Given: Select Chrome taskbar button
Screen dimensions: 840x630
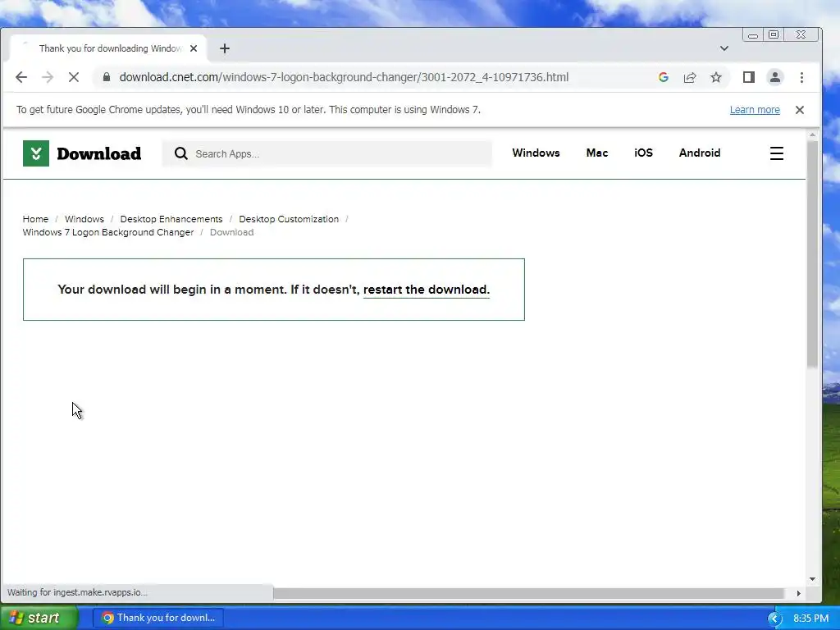Looking at the screenshot, I should coord(158,618).
